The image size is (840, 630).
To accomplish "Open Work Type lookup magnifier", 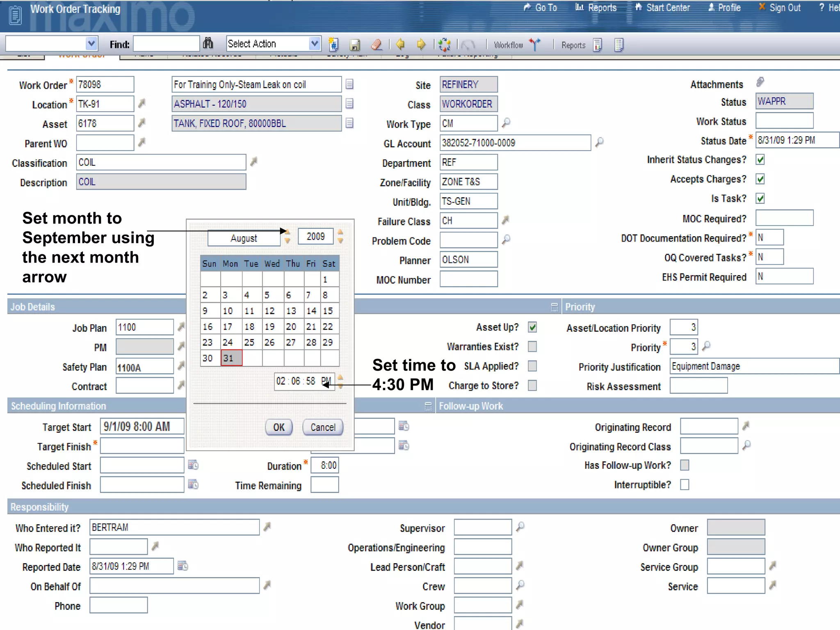I will [507, 123].
